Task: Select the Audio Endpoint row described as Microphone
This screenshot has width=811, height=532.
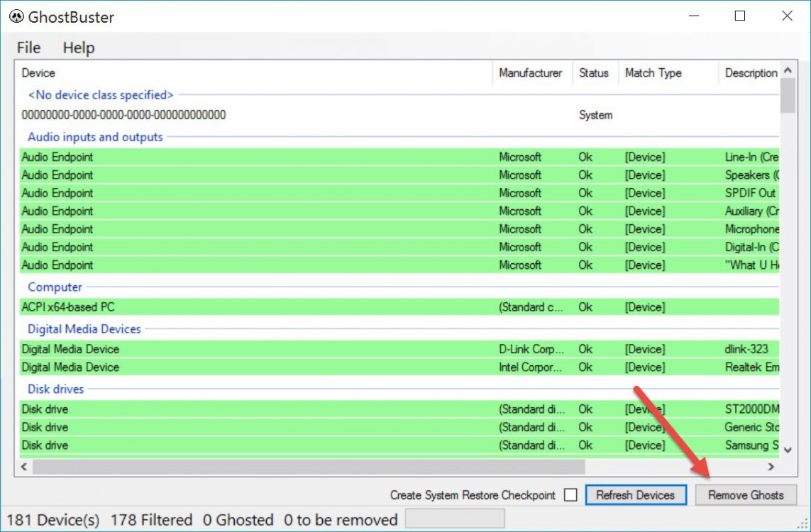Action: tap(399, 229)
